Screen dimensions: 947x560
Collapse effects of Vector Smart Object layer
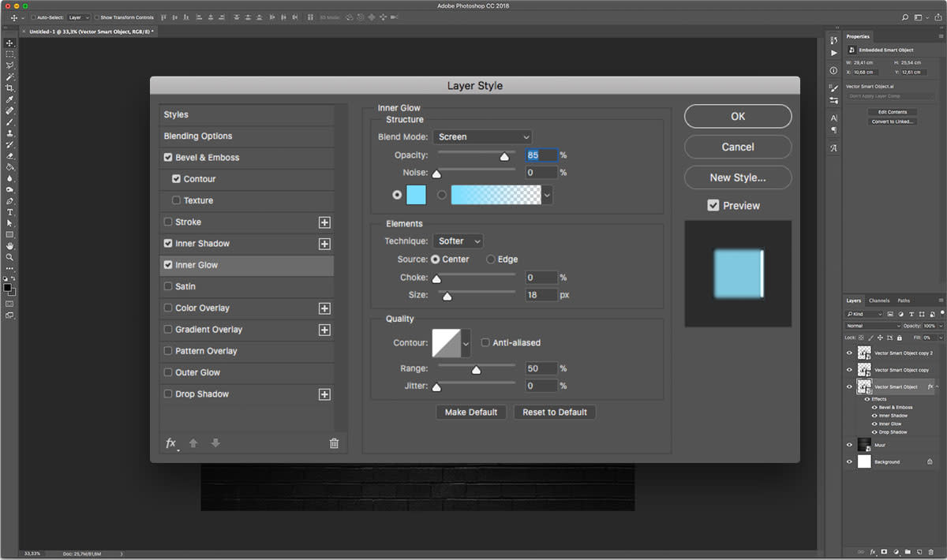[937, 386]
